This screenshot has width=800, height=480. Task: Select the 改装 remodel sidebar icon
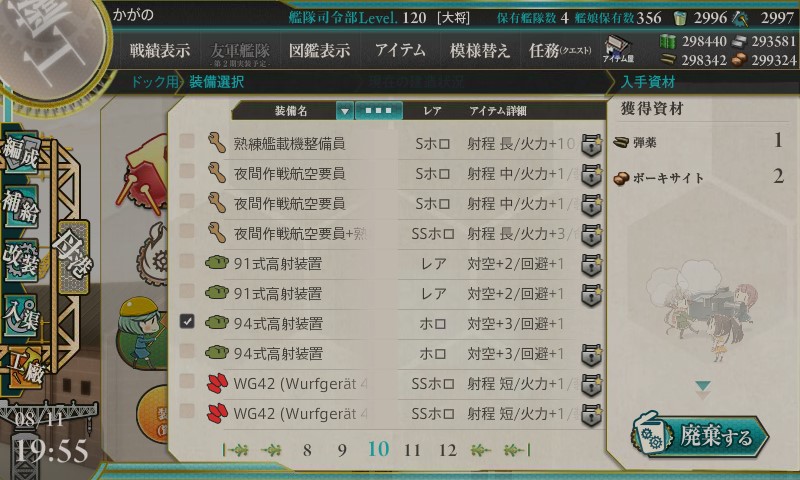pos(20,260)
